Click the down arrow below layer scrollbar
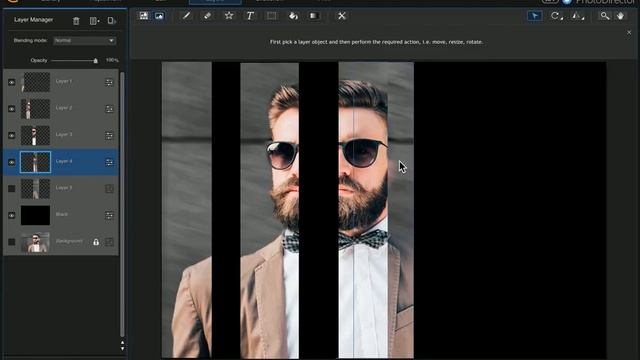The height and width of the screenshot is (360, 640). pyautogui.click(x=122, y=349)
